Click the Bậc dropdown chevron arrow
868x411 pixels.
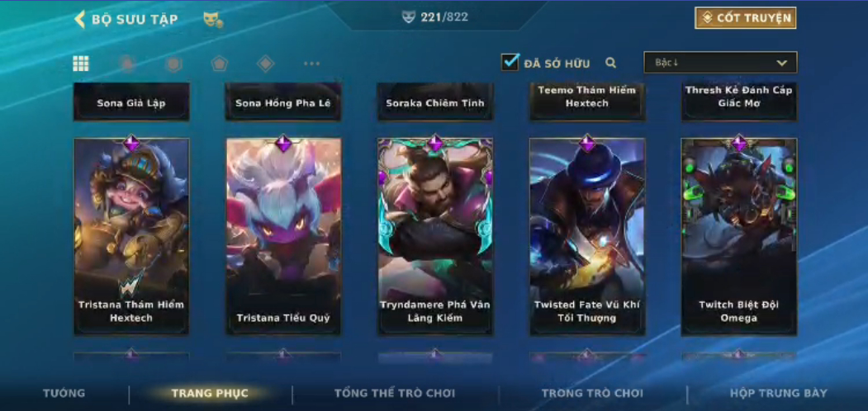click(x=781, y=63)
